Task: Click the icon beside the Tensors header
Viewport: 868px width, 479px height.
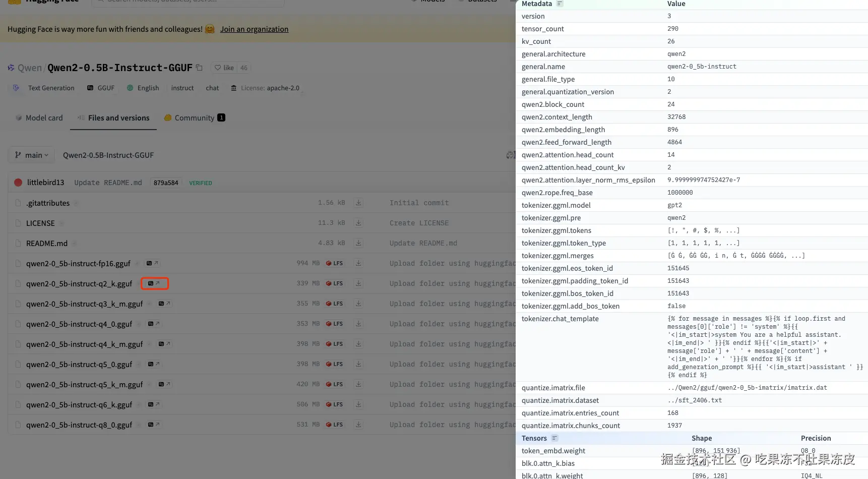Action: (554, 438)
